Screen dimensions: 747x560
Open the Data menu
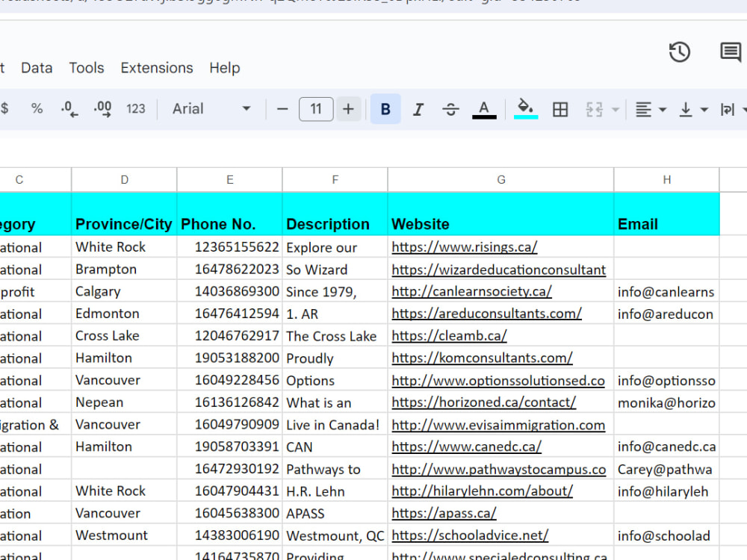coord(37,68)
